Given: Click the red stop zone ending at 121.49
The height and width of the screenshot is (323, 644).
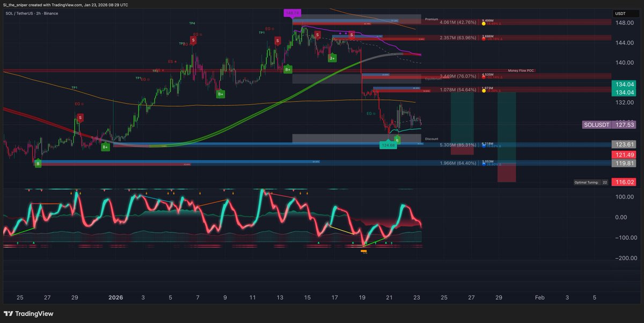Looking at the screenshot, I should click(x=462, y=149).
